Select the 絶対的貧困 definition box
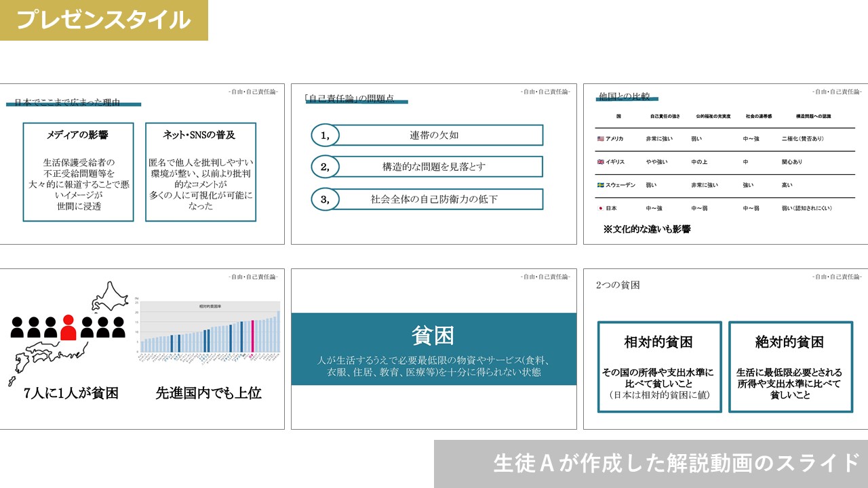This screenshot has width=868, height=488. click(x=790, y=367)
